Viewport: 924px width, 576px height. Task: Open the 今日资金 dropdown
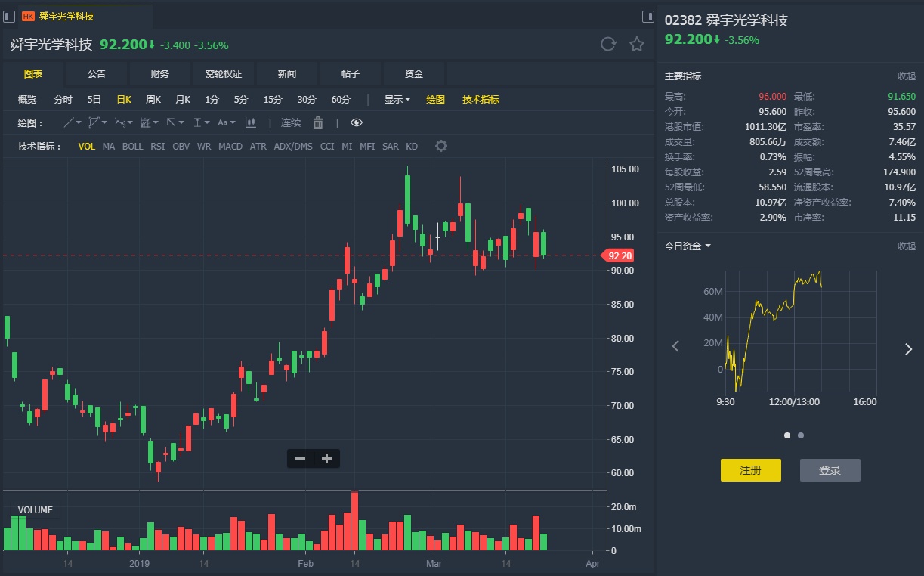pyautogui.click(x=688, y=246)
